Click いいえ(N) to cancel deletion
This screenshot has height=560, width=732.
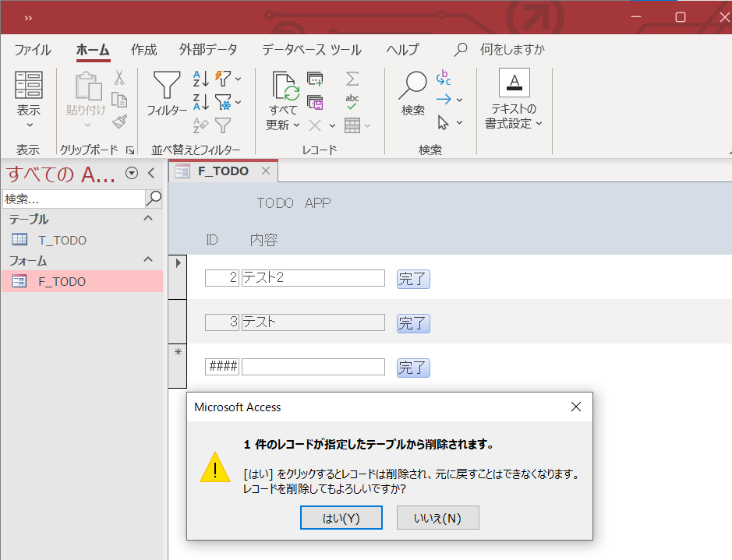(438, 518)
